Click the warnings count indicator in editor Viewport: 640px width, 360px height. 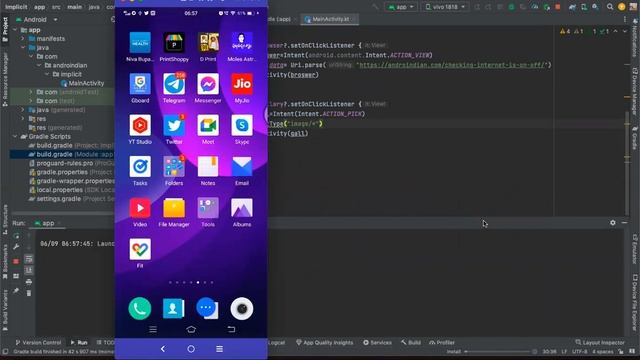(565, 31)
